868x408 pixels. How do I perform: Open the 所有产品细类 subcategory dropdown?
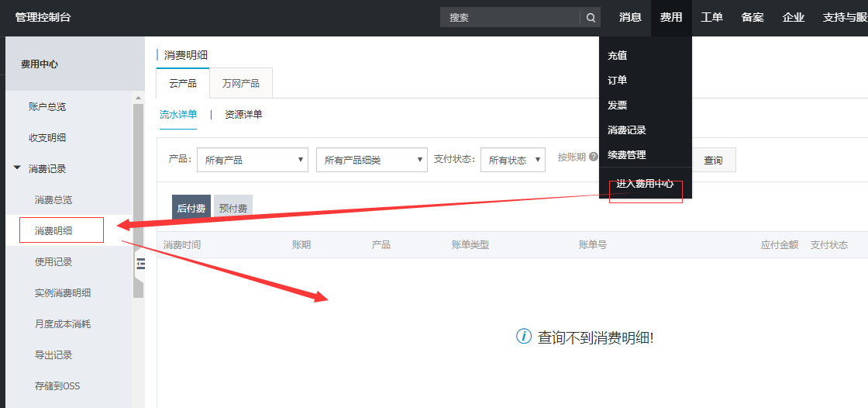click(x=372, y=160)
